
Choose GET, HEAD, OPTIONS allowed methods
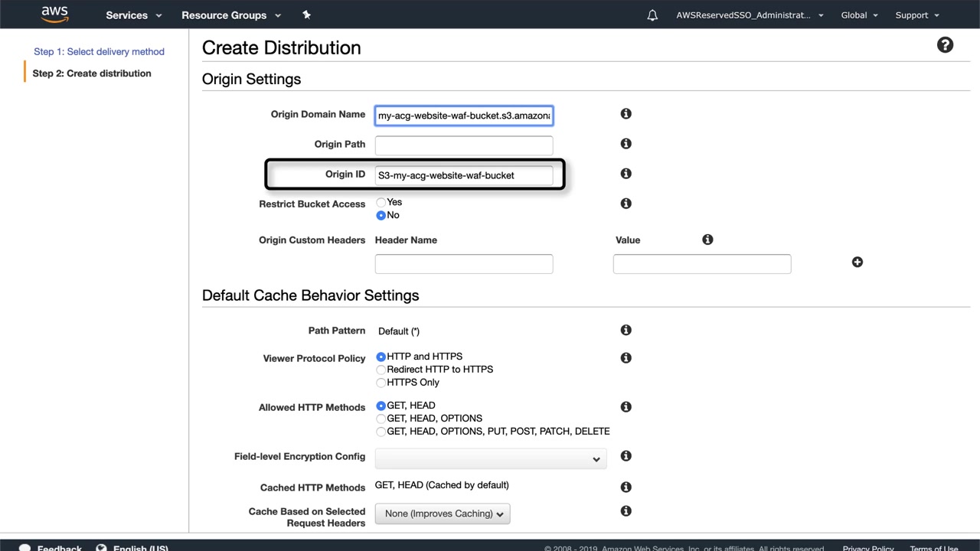(x=381, y=419)
